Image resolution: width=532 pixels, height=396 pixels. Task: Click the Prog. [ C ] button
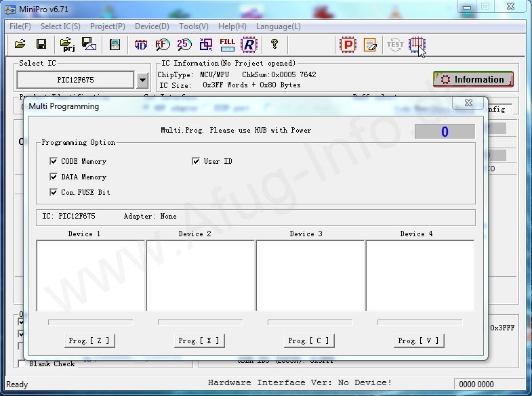coord(309,340)
